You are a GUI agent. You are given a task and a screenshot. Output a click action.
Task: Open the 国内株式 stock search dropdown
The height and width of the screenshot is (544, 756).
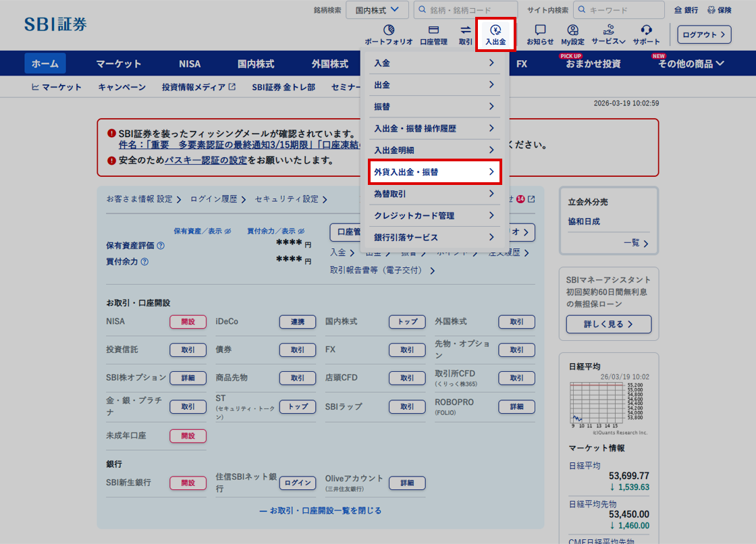pos(377,10)
